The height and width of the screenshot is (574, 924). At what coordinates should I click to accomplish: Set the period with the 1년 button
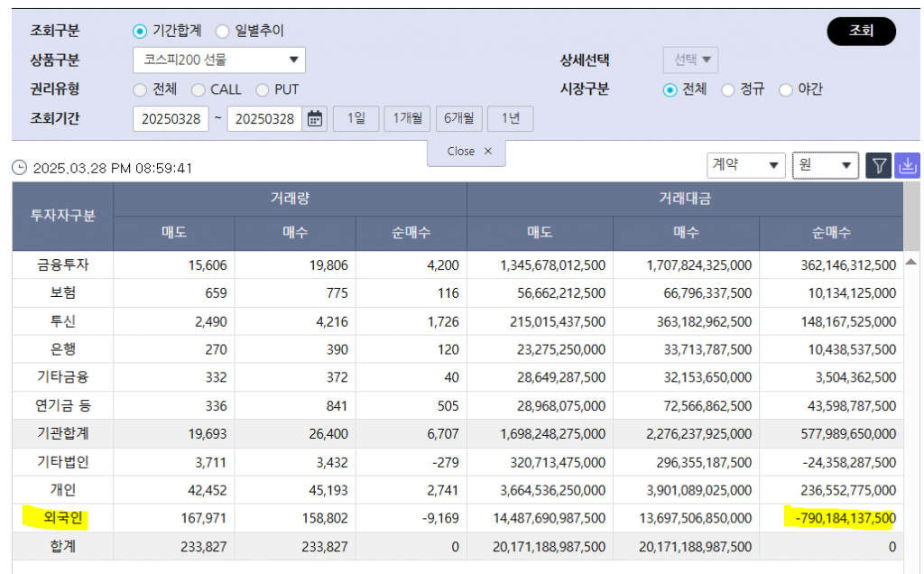510,119
